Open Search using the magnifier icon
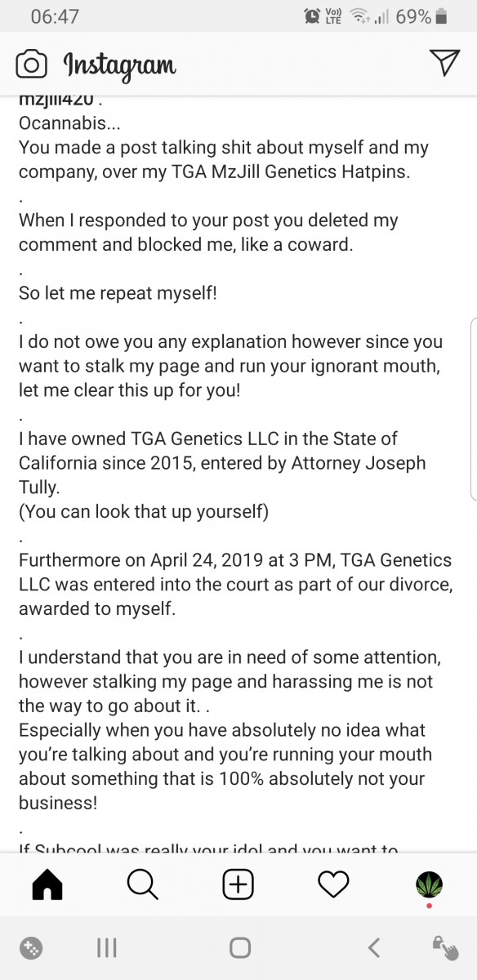477x980 pixels. [x=142, y=884]
